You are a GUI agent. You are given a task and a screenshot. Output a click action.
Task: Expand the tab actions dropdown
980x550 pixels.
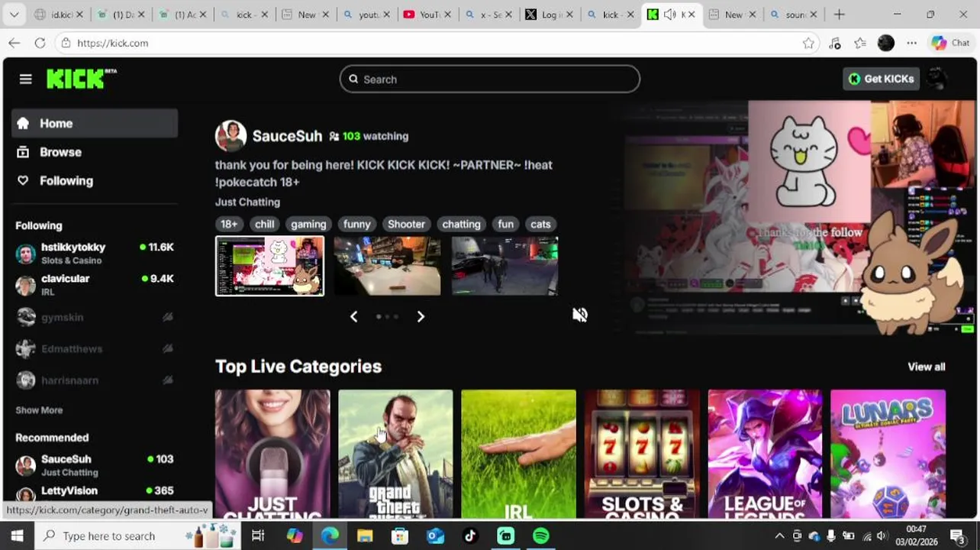(14, 15)
